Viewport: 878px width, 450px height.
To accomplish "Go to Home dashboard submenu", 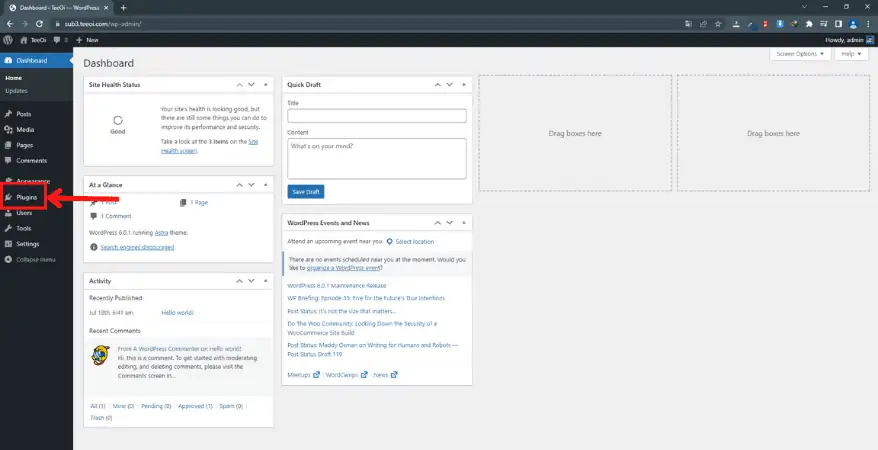I will coord(13,78).
